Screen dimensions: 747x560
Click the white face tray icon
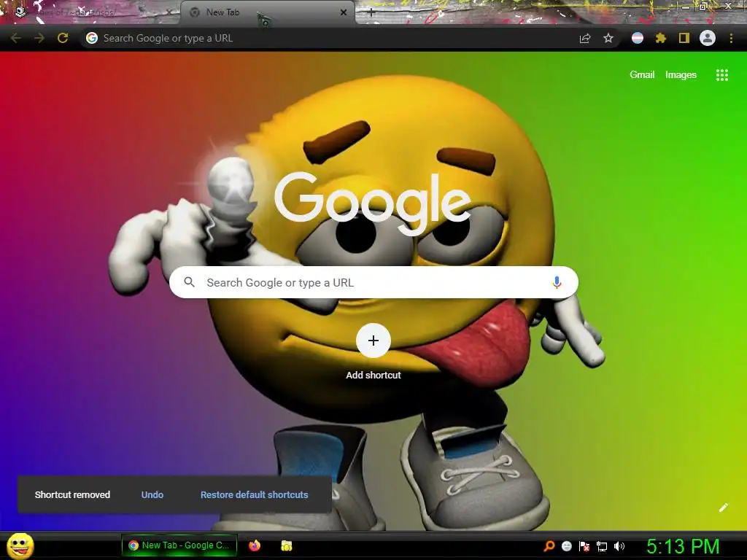pos(566,546)
